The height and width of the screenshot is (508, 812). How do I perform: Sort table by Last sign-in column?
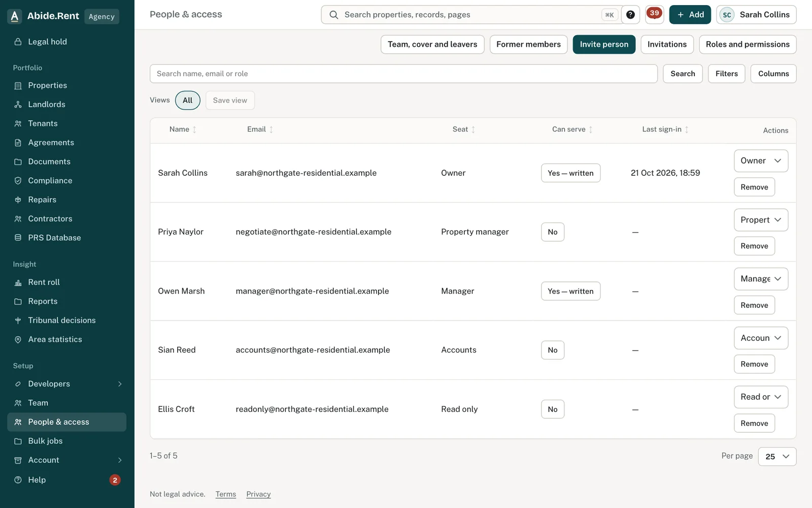[665, 130]
